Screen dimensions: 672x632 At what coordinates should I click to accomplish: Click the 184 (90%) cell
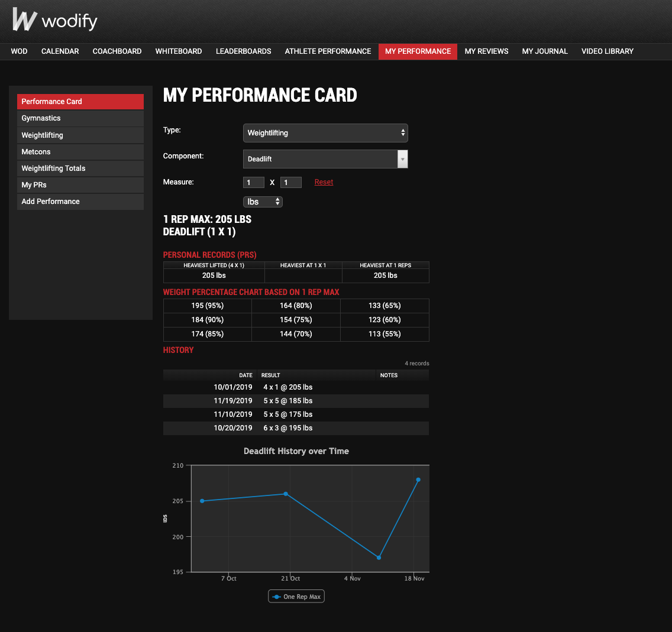(x=208, y=320)
